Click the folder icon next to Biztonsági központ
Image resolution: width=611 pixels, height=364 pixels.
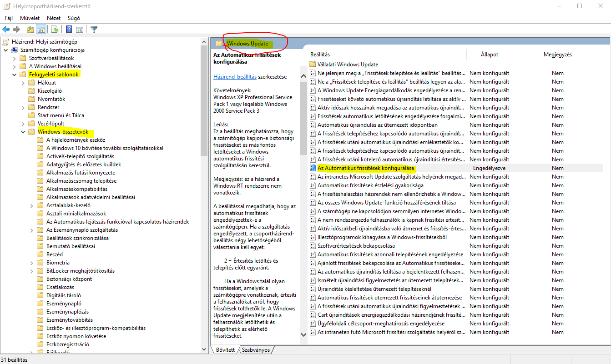click(x=40, y=279)
